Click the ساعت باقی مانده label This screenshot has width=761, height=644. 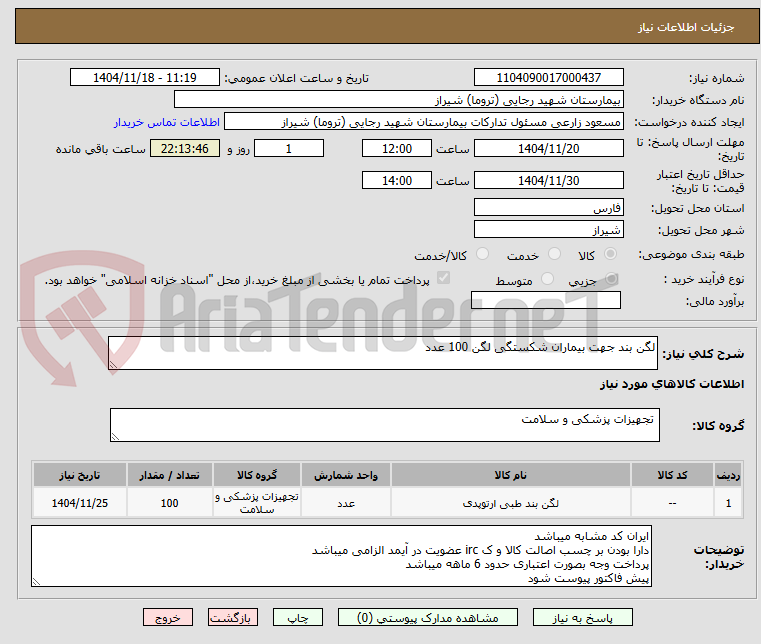(x=100, y=149)
